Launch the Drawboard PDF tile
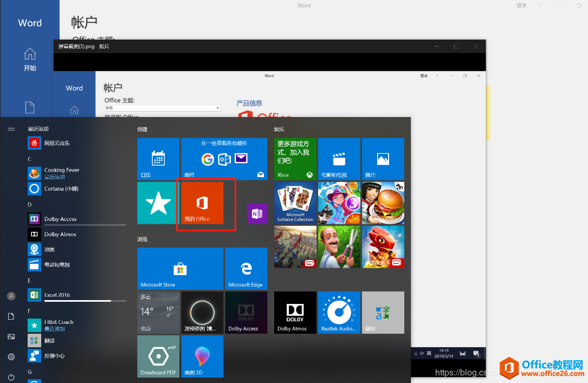Viewport: 588px width, 383px height. 158,356
